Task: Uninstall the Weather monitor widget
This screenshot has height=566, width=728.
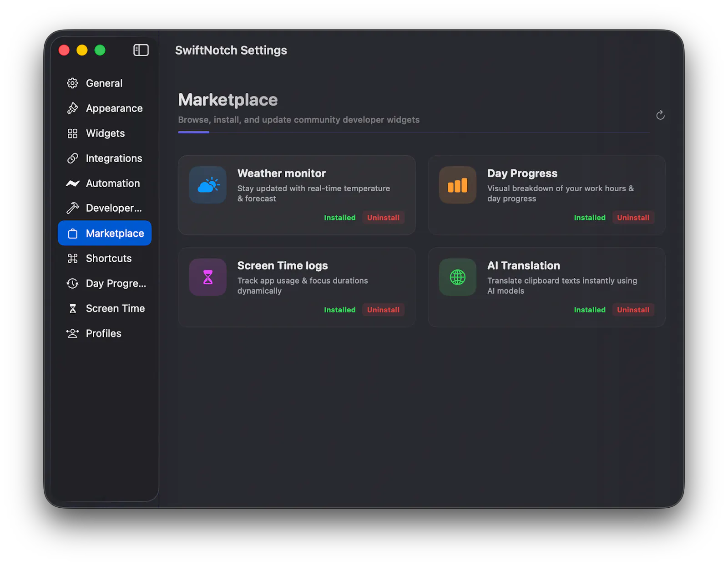Action: tap(383, 218)
